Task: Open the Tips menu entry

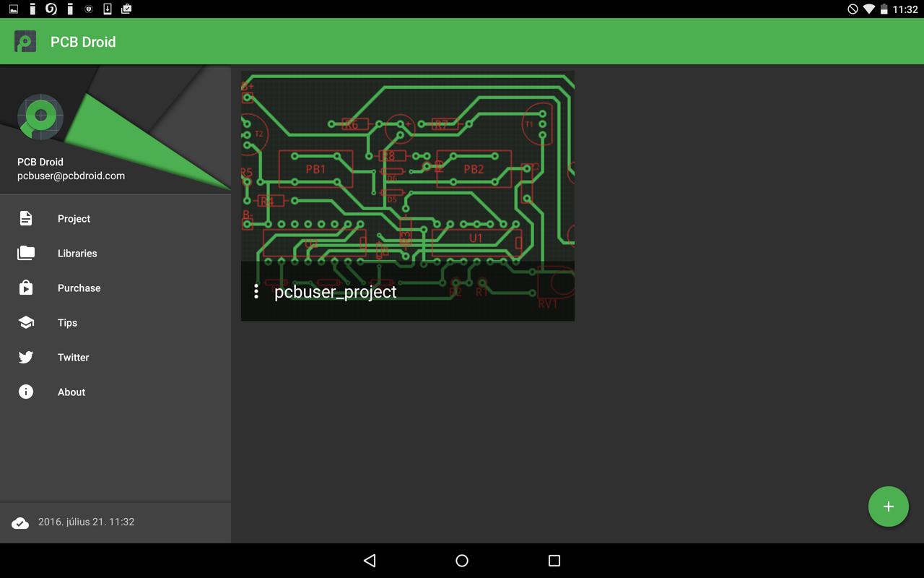Action: click(x=115, y=322)
